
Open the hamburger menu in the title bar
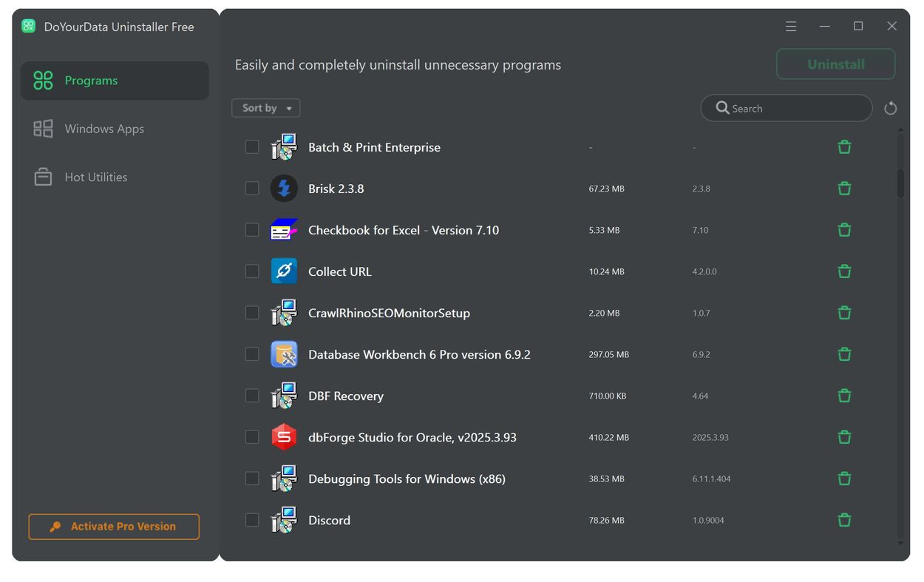790,26
